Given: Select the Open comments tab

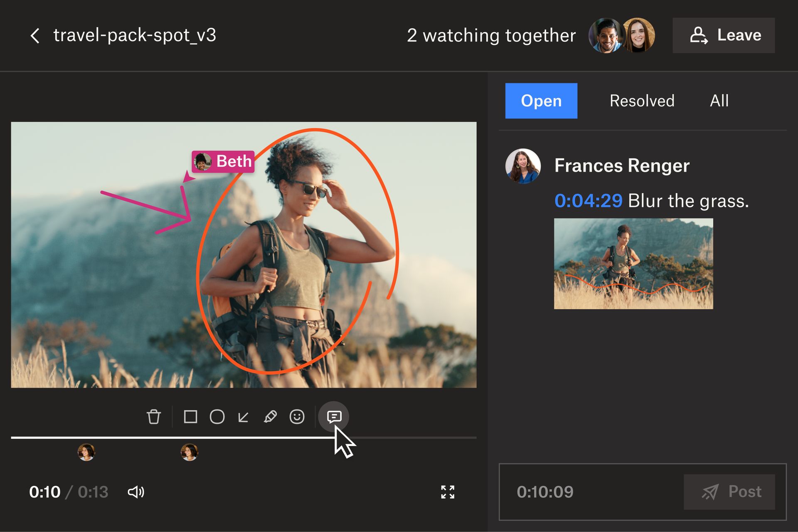Looking at the screenshot, I should pos(541,101).
